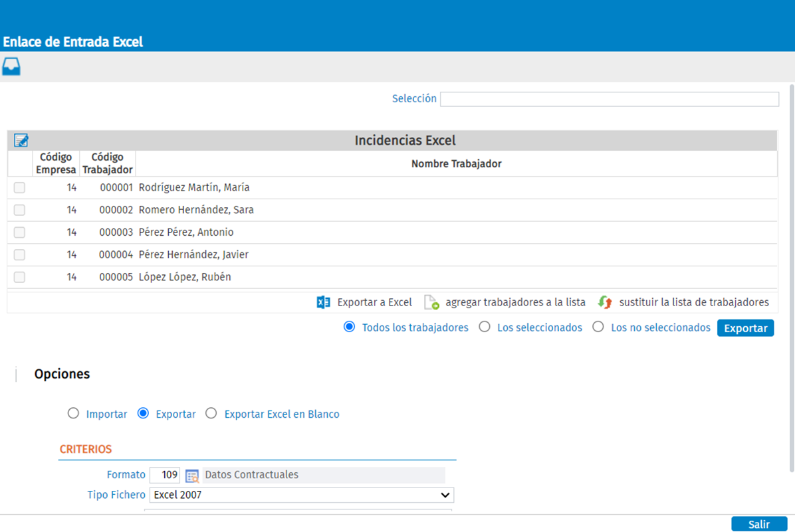The width and height of the screenshot is (795, 532).
Task: Click worker code 000002
Action: pyautogui.click(x=116, y=211)
